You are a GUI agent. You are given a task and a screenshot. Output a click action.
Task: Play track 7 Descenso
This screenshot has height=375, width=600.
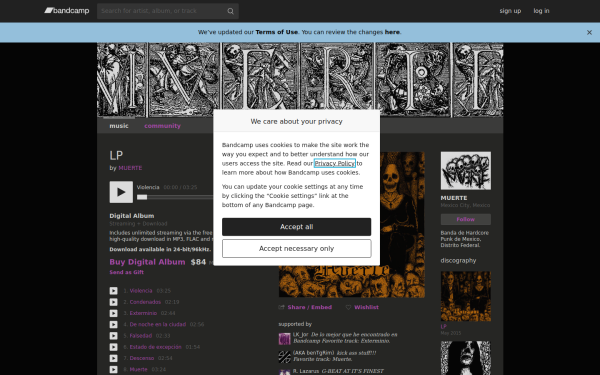tap(114, 359)
